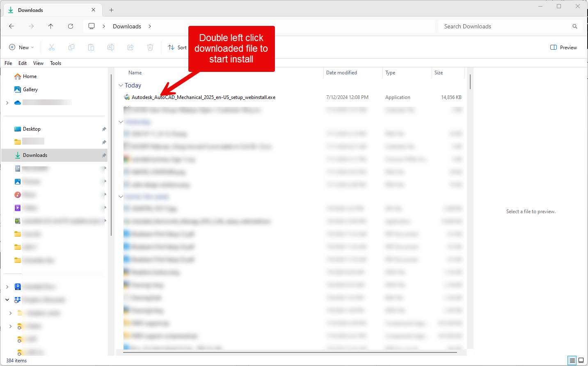The image size is (588, 366).
Task: Click the Rename icon in toolbar
Action: coord(111,48)
